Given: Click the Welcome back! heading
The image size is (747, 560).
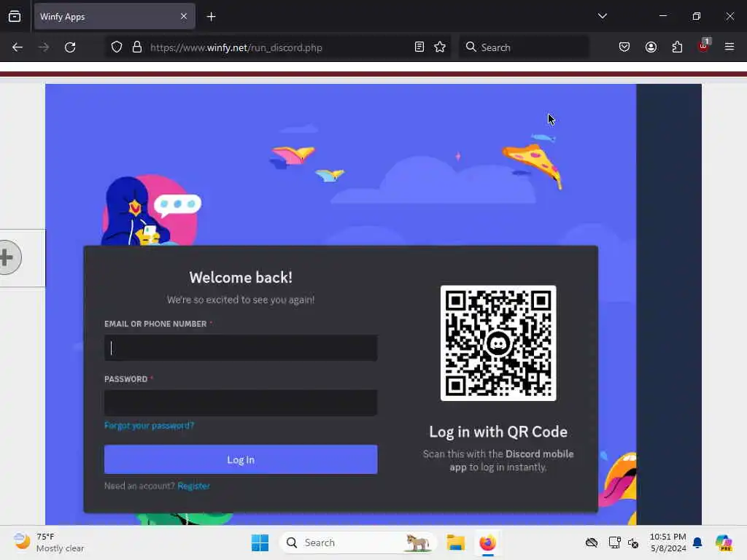Looking at the screenshot, I should (x=241, y=277).
